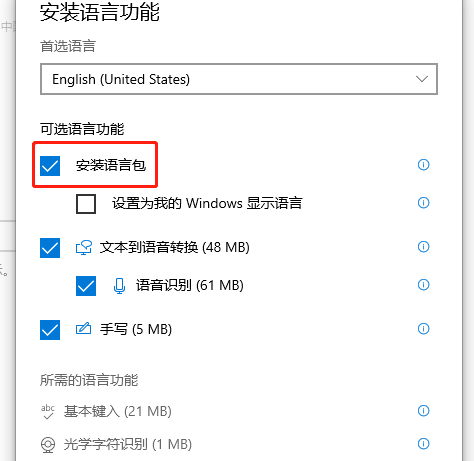
Task: Click the 安装语言功能 dialog title
Action: [100, 12]
